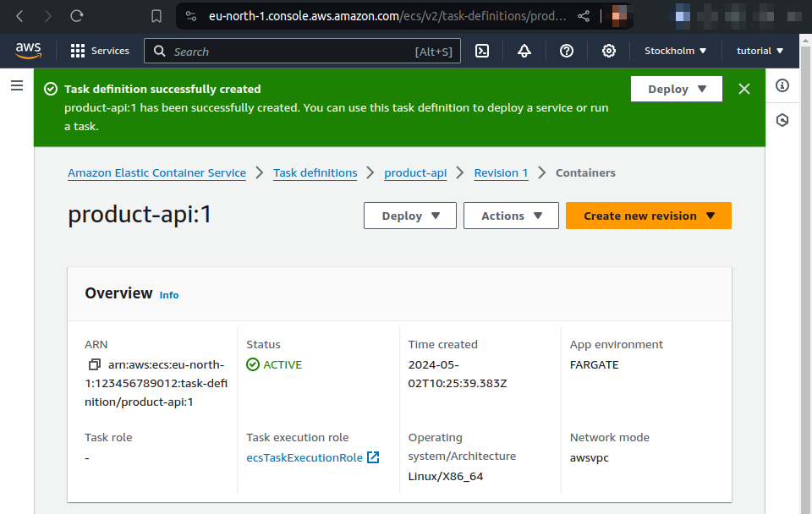The width and height of the screenshot is (812, 514).
Task: Open the Actions dropdown
Action: coord(511,216)
